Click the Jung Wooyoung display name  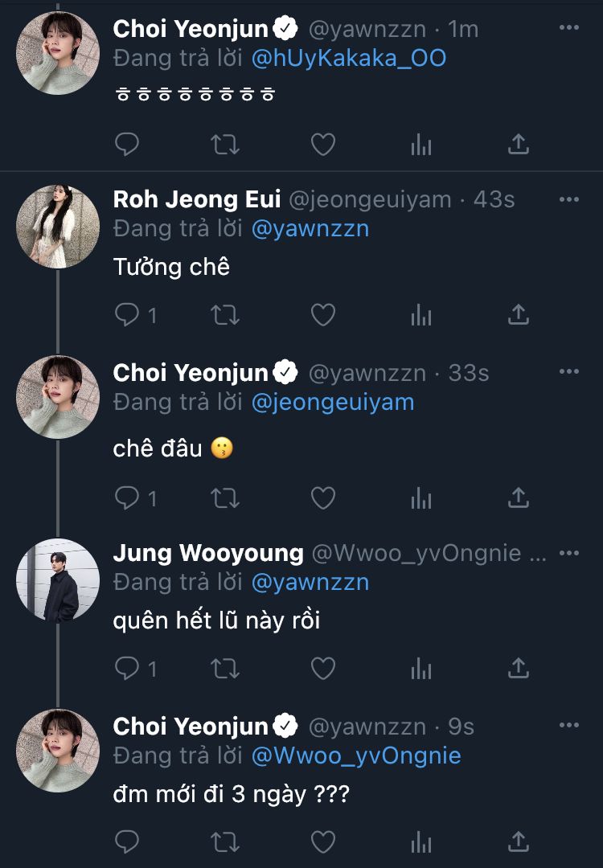[x=208, y=553]
